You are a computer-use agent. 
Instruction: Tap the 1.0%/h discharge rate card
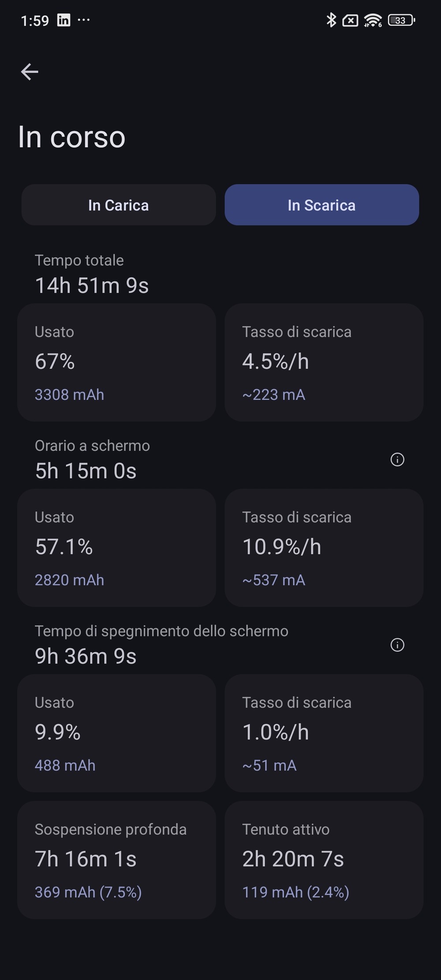[x=324, y=733]
